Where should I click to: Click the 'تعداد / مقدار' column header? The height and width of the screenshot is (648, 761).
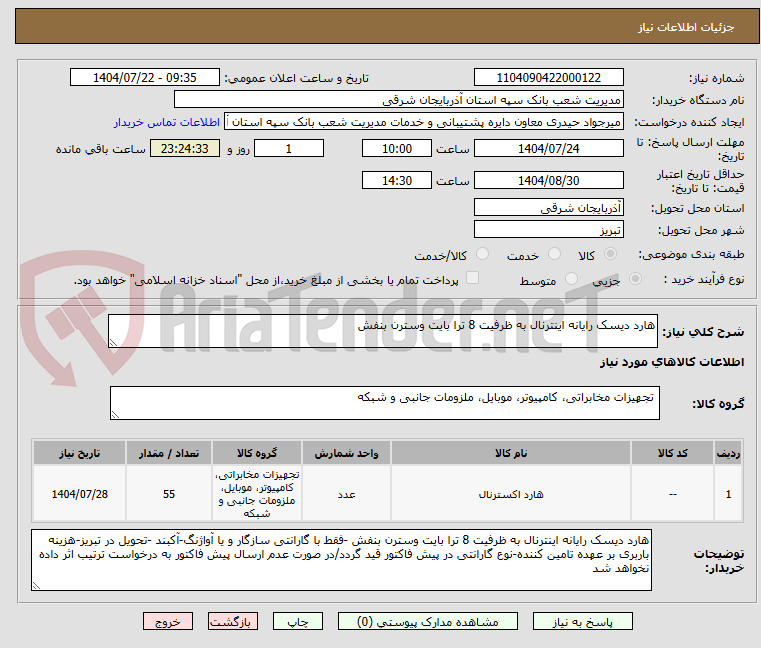(x=168, y=453)
